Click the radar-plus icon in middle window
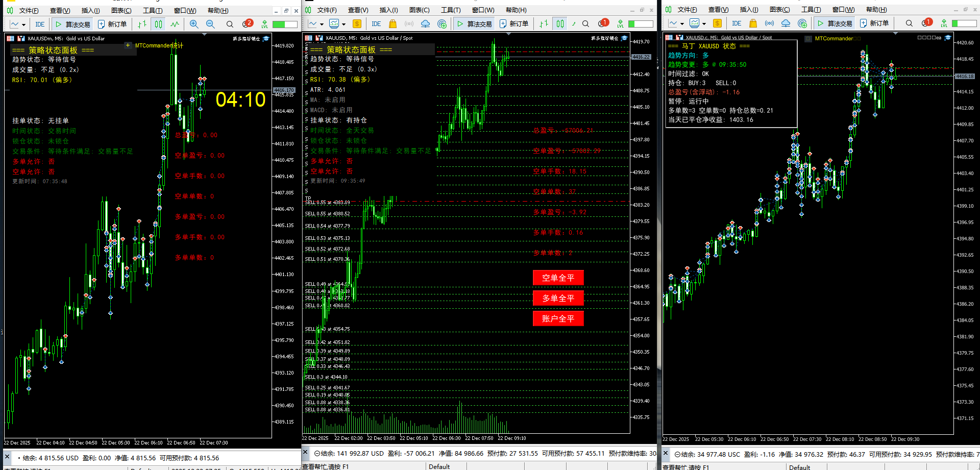980x470 pixels. [x=443, y=23]
